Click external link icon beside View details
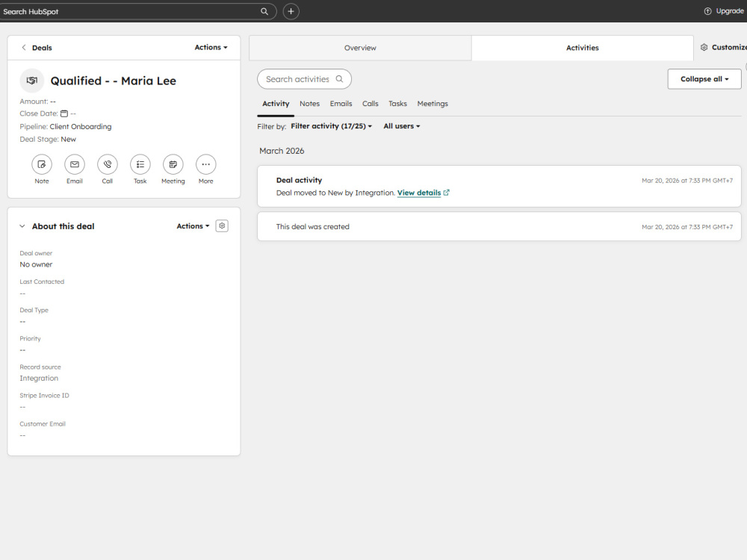This screenshot has width=747, height=560. point(447,193)
